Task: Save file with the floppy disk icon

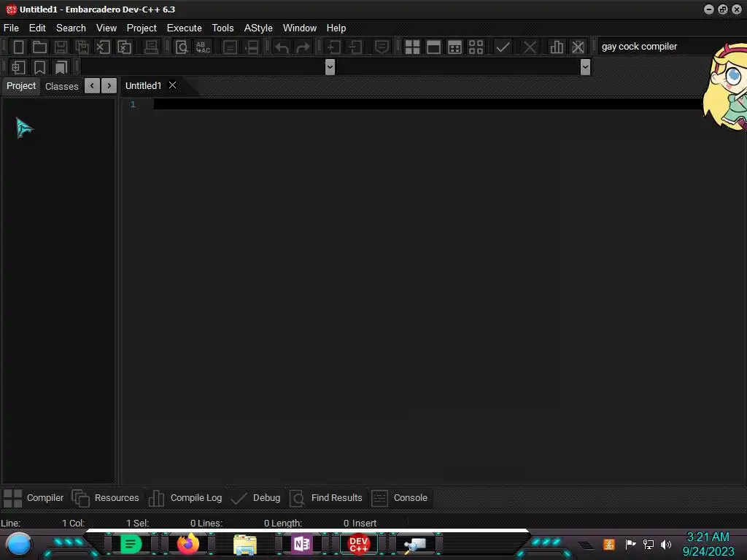Action: (61, 47)
